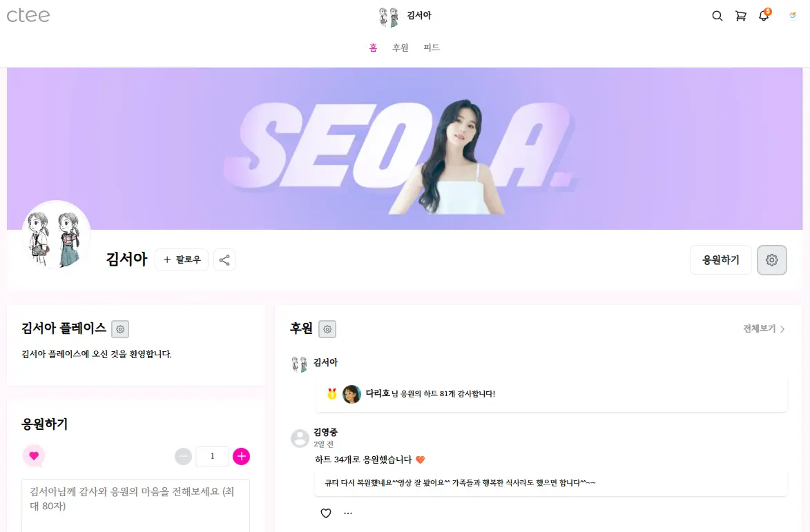Click the 응원하기 button in profile header

(x=721, y=260)
